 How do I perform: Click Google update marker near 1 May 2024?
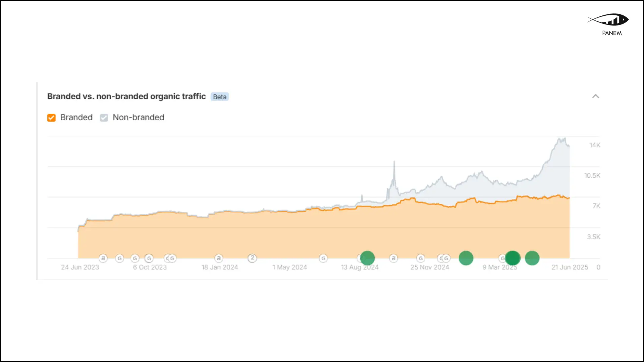click(x=323, y=258)
